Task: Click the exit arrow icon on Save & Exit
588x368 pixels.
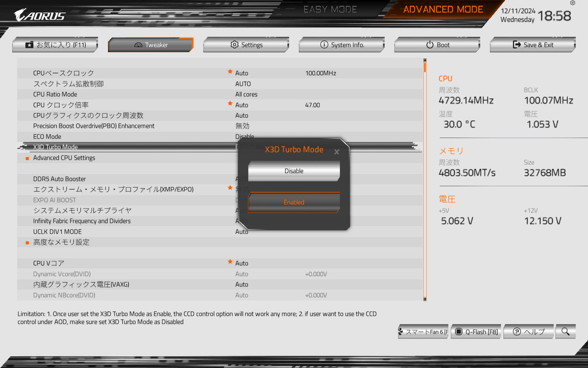Action: click(x=516, y=45)
